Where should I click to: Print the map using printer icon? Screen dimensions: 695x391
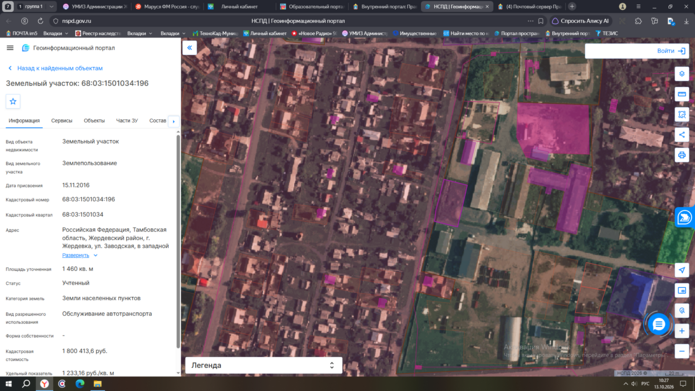point(682,155)
